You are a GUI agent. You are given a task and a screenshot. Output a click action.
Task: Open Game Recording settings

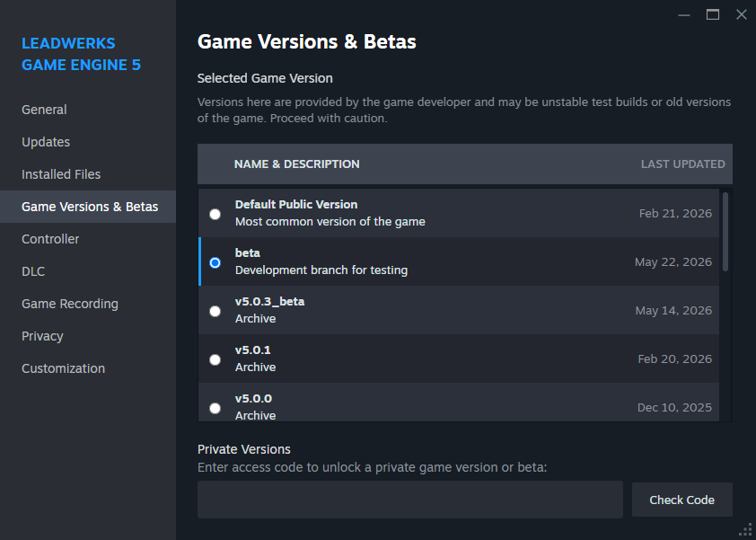coord(88,304)
